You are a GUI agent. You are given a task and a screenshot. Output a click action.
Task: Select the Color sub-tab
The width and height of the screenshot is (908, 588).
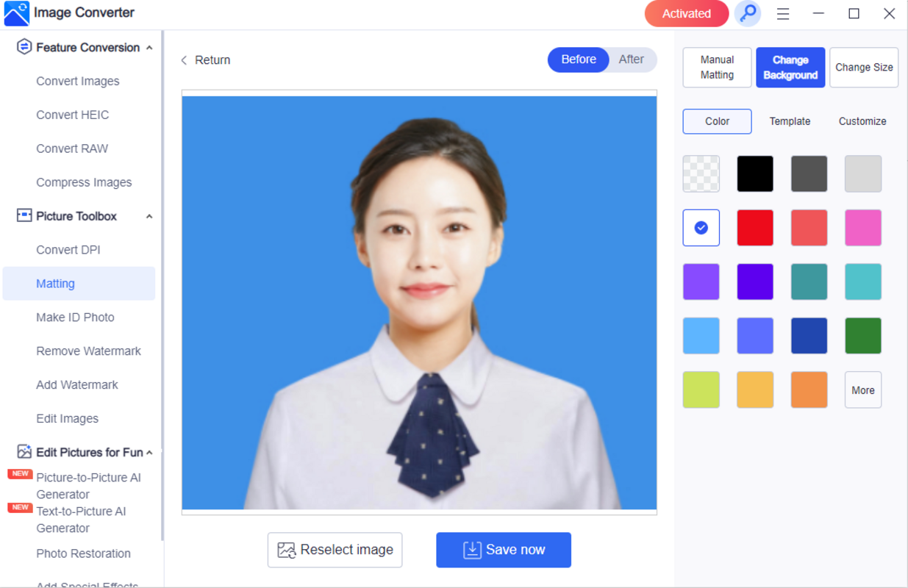(717, 121)
